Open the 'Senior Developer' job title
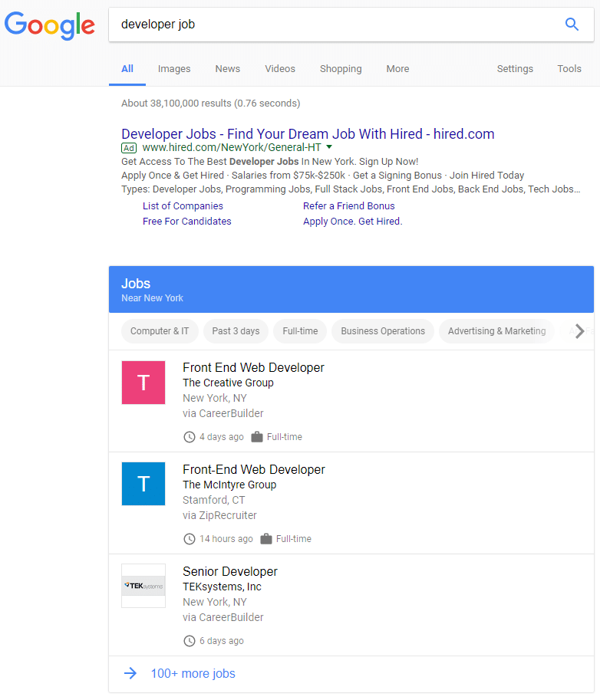This screenshot has width=600, height=700. point(230,571)
